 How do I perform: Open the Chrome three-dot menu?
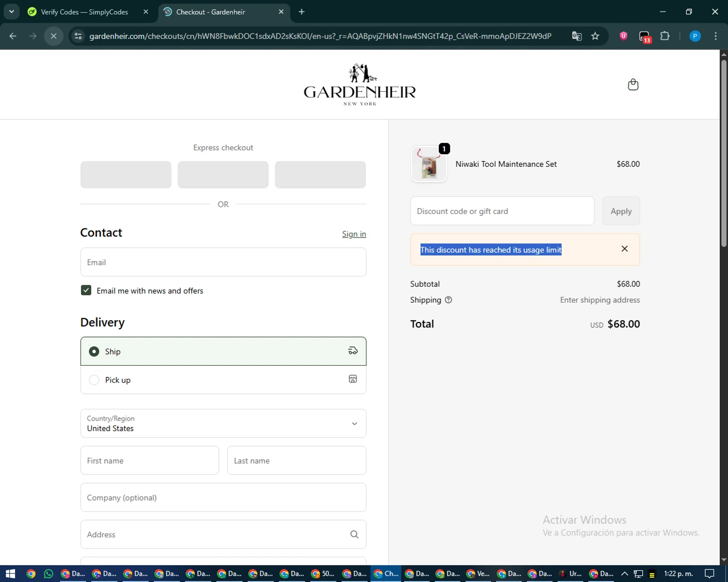[x=715, y=36]
